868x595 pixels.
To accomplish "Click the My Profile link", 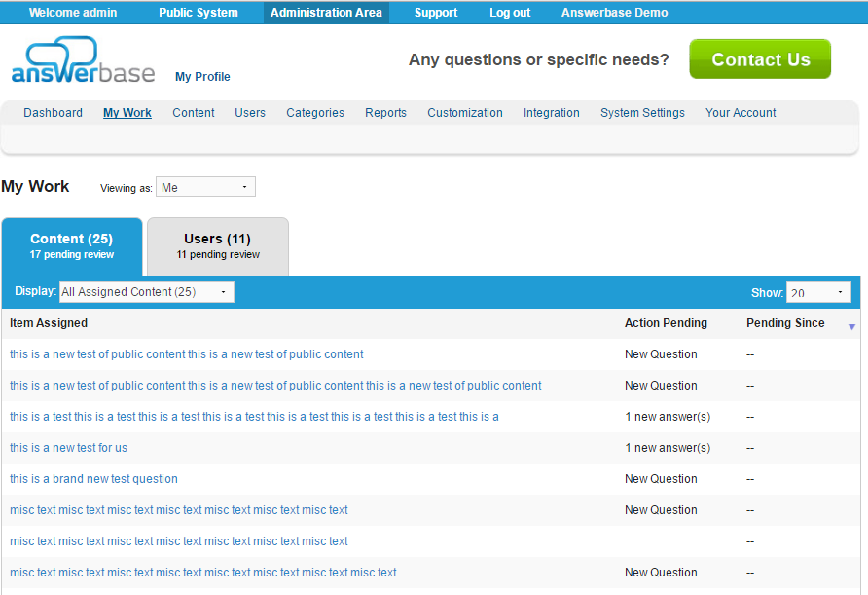I will (x=202, y=77).
